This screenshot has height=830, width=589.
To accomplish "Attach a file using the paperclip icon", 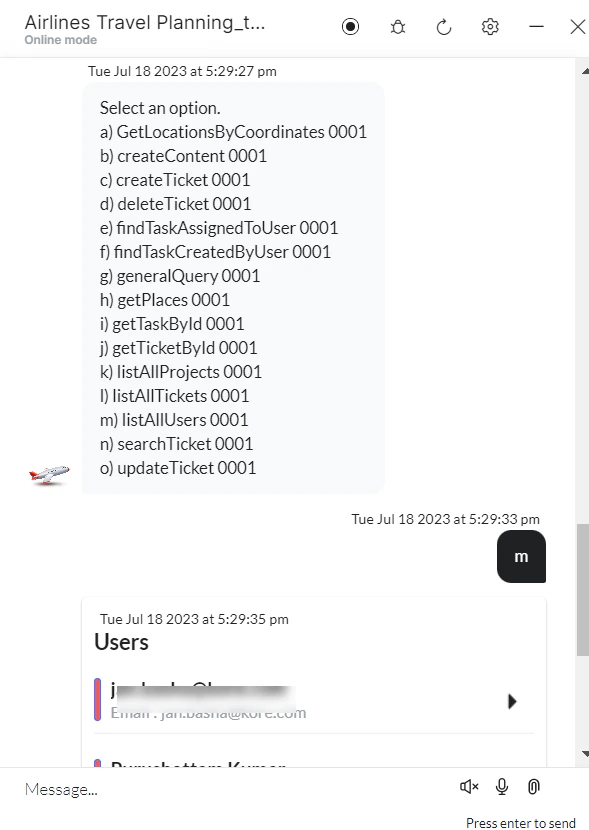I will coord(533,787).
